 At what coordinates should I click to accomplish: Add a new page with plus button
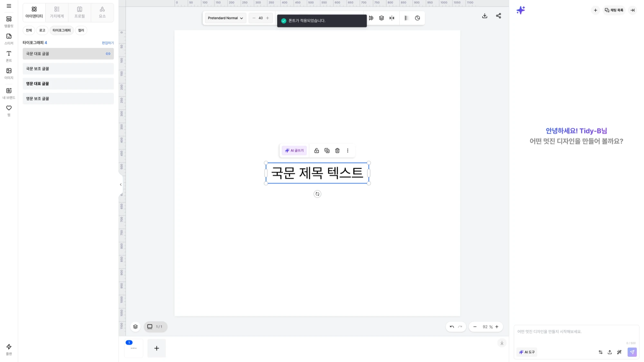click(157, 348)
